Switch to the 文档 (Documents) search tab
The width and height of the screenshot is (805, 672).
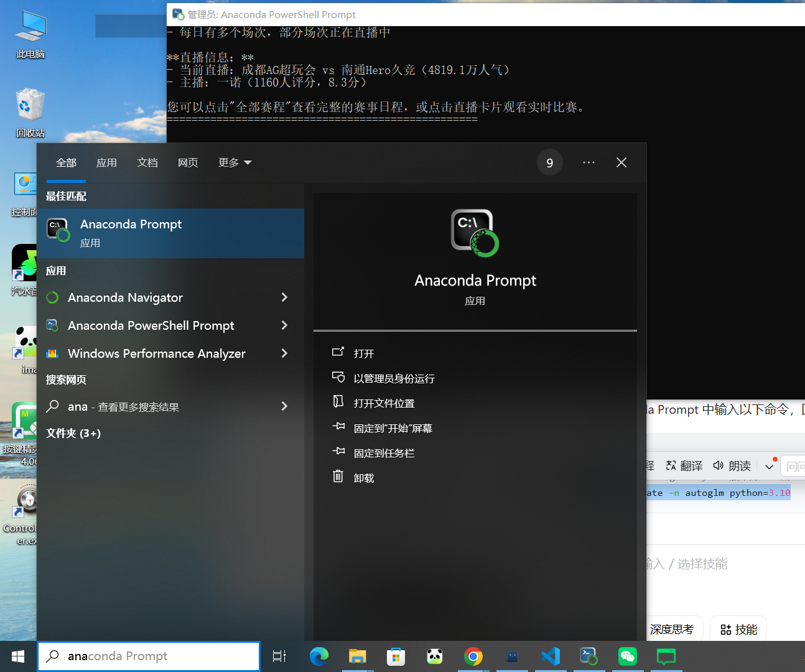click(x=147, y=162)
